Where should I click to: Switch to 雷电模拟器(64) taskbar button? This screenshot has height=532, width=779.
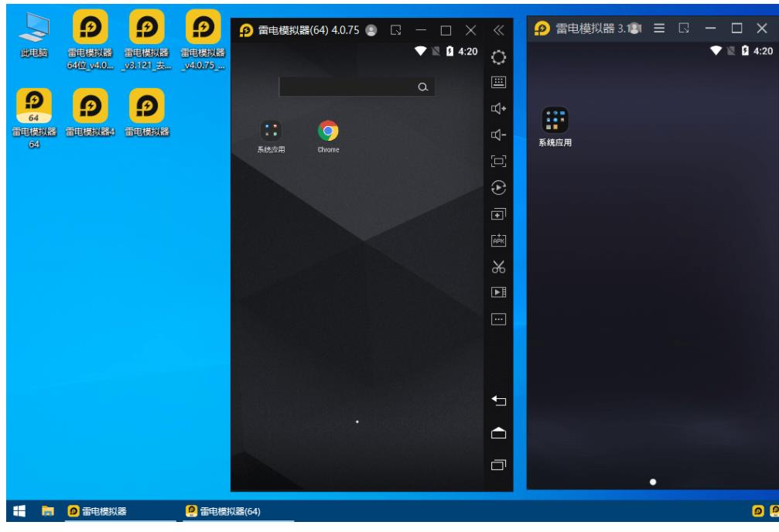(238, 511)
